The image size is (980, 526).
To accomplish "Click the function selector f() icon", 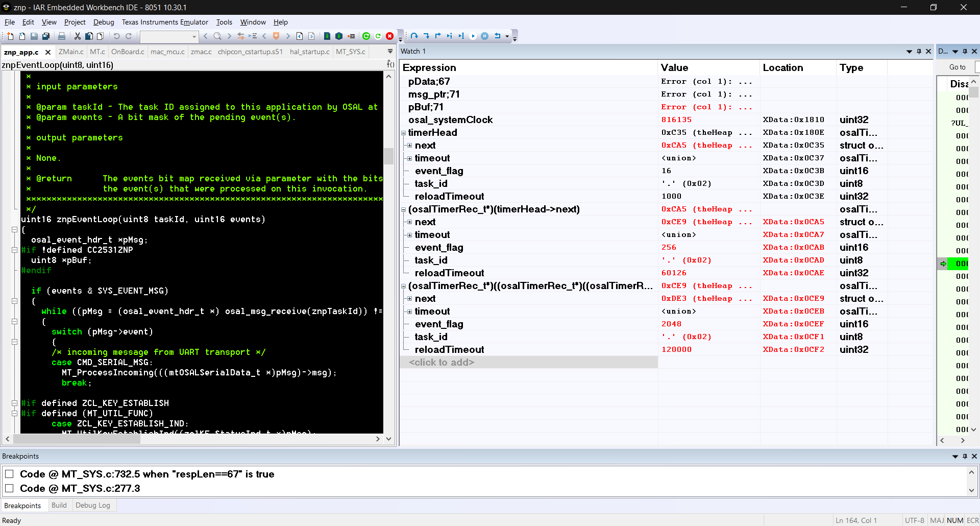I will (390, 64).
